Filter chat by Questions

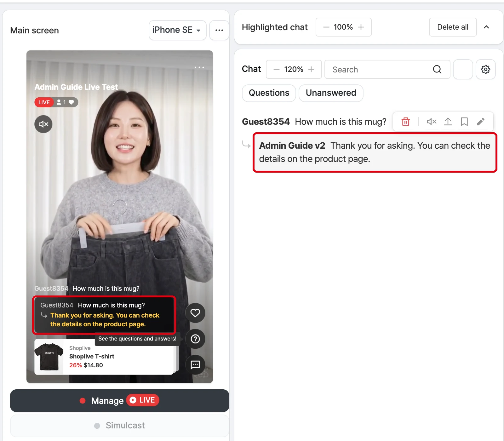[269, 93]
